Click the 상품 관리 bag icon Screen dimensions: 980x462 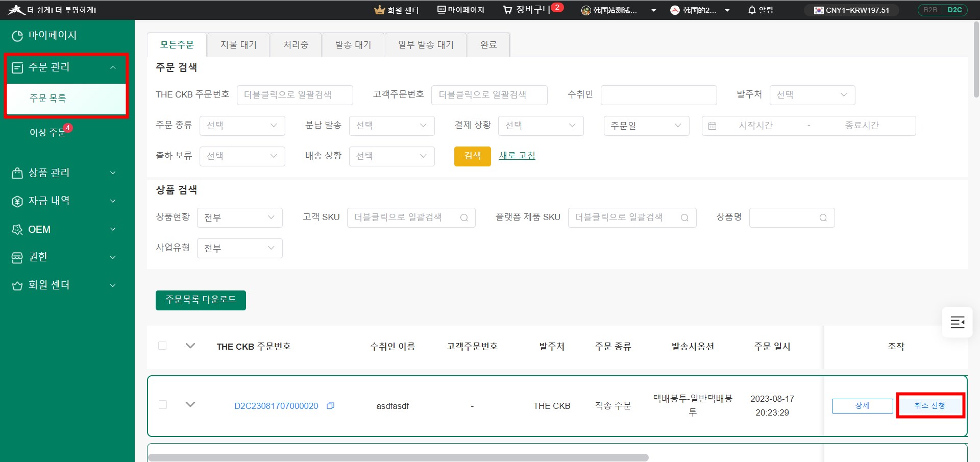pos(17,173)
